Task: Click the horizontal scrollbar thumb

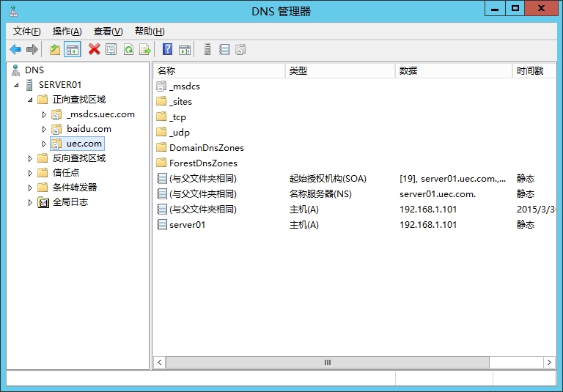Action: coord(327,362)
